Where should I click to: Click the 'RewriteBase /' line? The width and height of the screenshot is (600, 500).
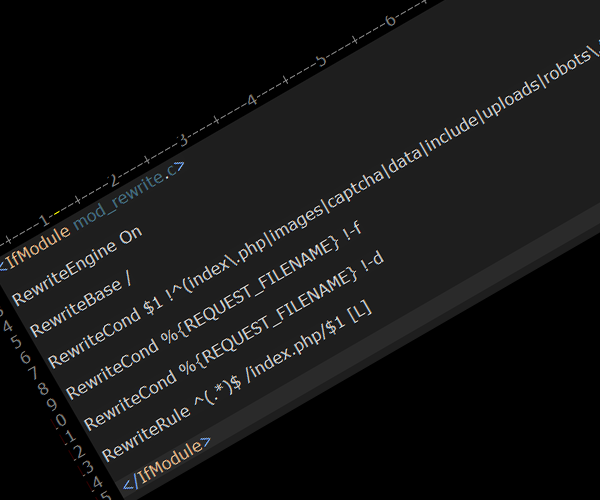(80, 306)
